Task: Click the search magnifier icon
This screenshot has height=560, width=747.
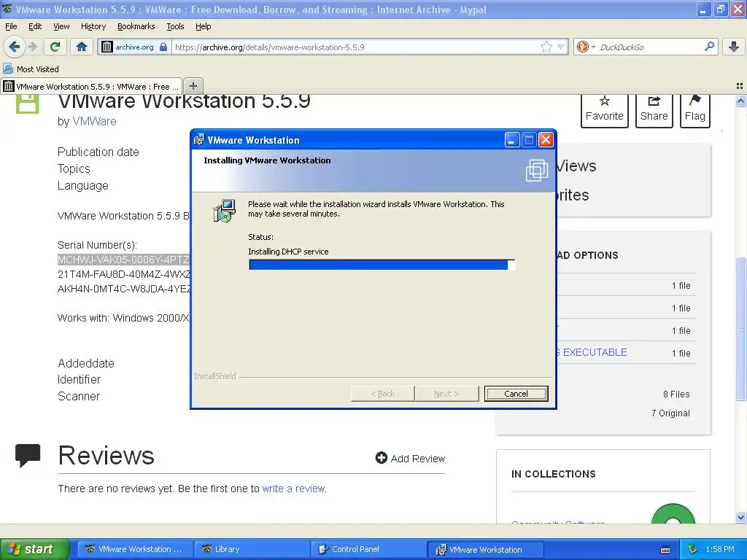Action: (709, 47)
